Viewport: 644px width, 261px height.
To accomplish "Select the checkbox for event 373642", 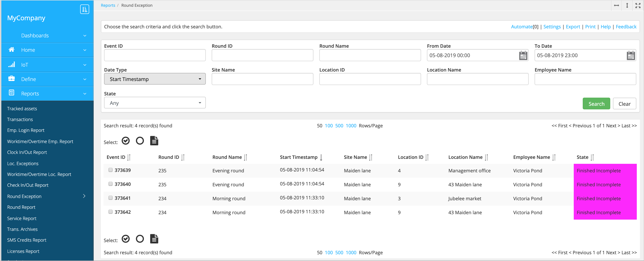I will 110,212.
